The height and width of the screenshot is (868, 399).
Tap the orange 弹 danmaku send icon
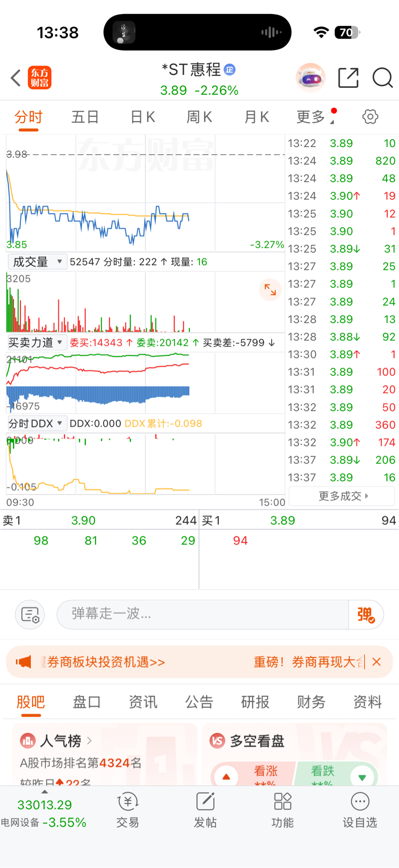tap(366, 614)
